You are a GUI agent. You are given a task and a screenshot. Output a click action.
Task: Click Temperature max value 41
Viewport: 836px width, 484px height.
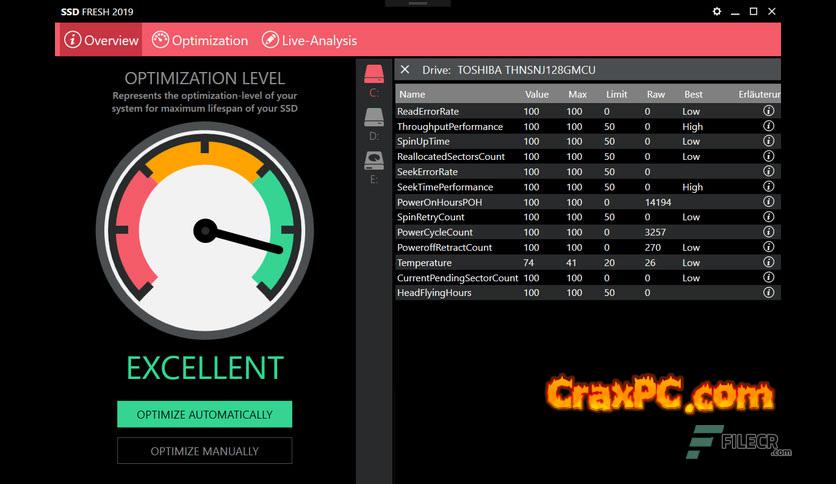(571, 263)
